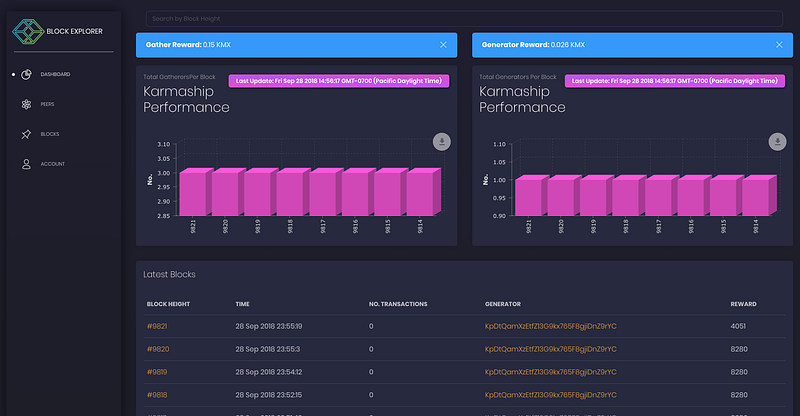Click the Search by Block Height field
Image resolution: width=800 pixels, height=416 pixels.
[464, 19]
